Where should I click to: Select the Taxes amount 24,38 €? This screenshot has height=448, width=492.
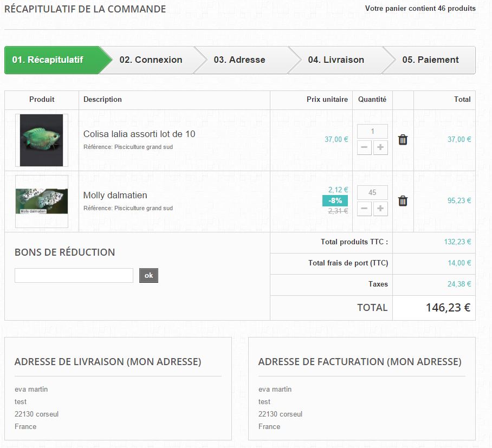(x=459, y=284)
